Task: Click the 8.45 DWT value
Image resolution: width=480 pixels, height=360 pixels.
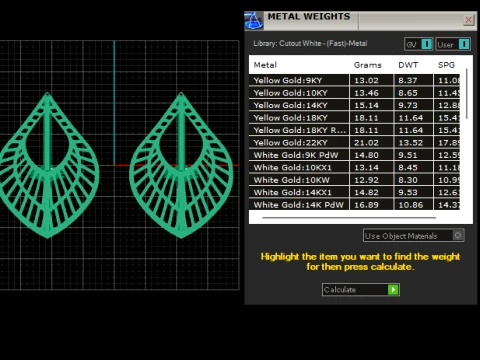Action: click(408, 167)
